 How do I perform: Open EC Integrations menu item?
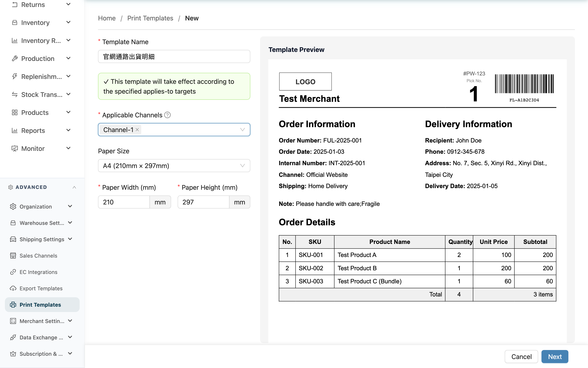coord(42,272)
